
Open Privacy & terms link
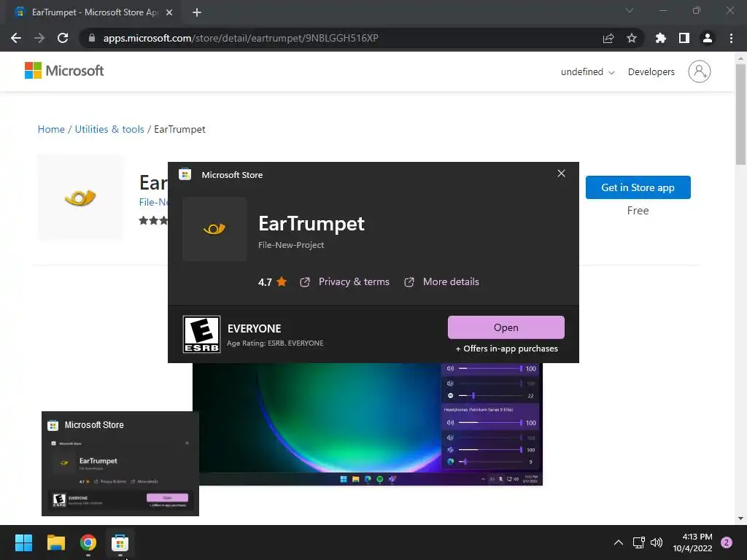354,282
